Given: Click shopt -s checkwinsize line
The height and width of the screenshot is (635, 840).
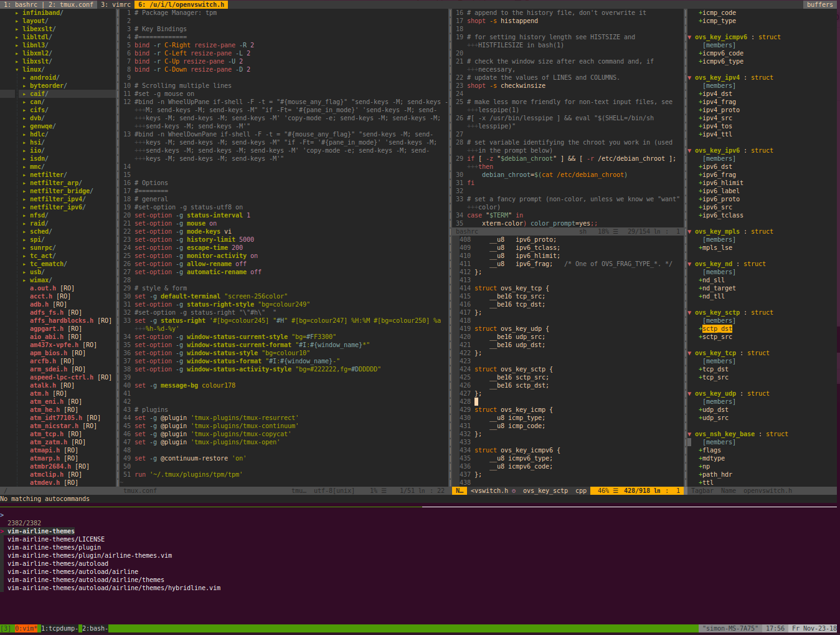Looking at the screenshot, I should coord(506,85).
